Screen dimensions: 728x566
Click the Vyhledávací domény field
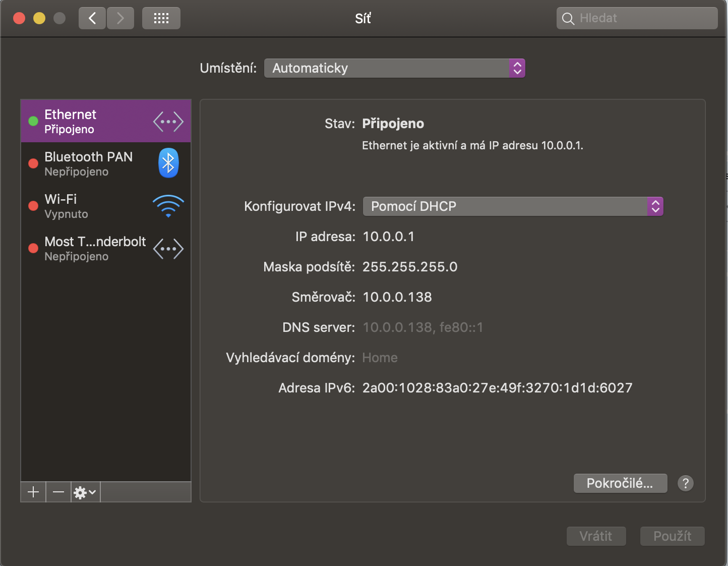tap(380, 358)
